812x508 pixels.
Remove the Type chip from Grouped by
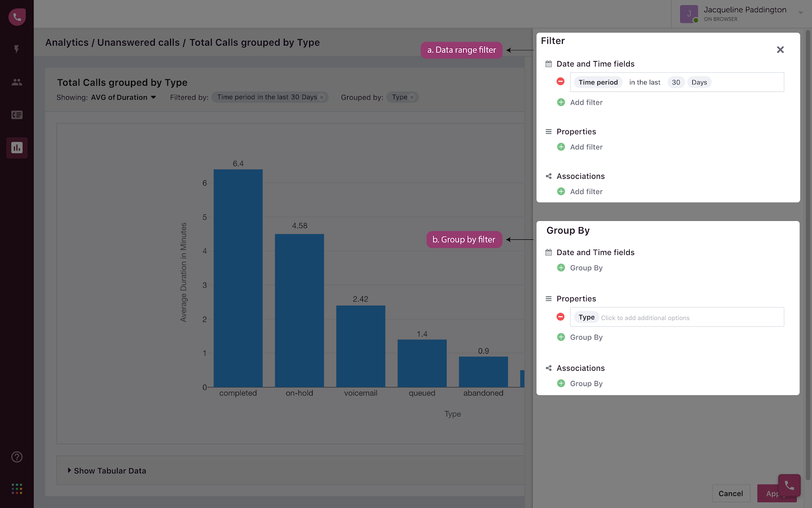pos(412,98)
